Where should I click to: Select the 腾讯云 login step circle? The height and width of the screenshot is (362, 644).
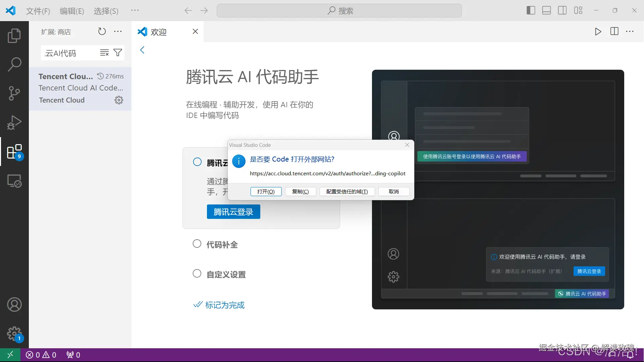tap(197, 162)
